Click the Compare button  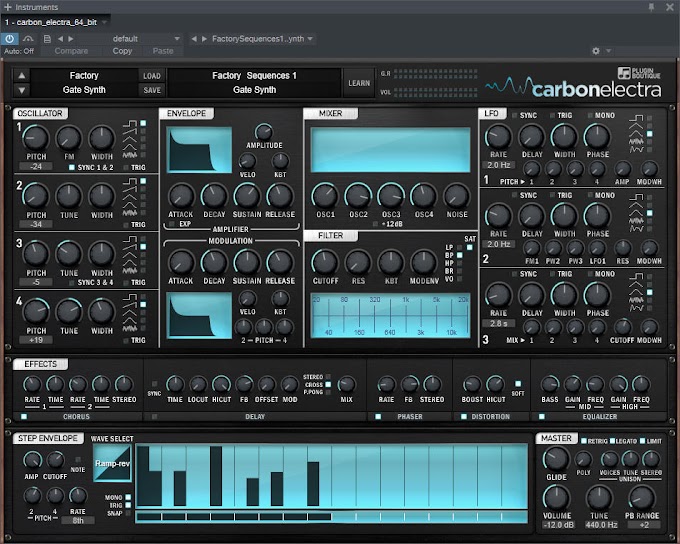(71, 51)
